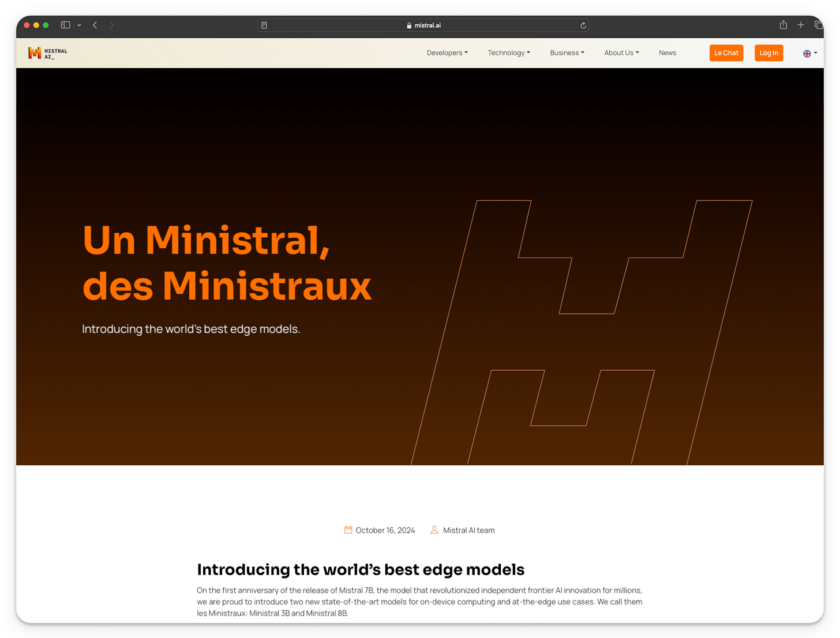
Task: Go back with the browser back arrow
Action: (x=95, y=25)
